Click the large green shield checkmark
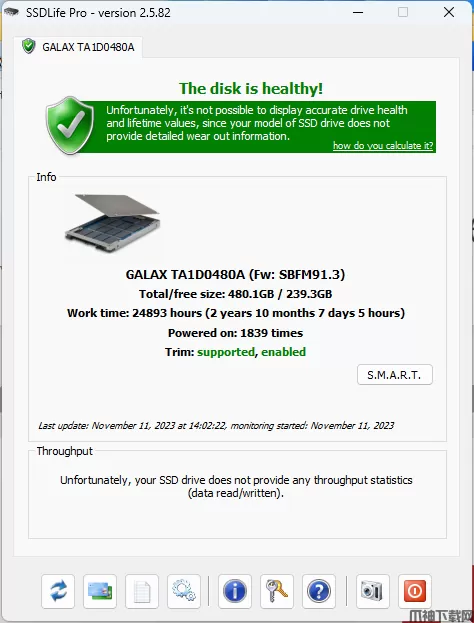 click(70, 126)
